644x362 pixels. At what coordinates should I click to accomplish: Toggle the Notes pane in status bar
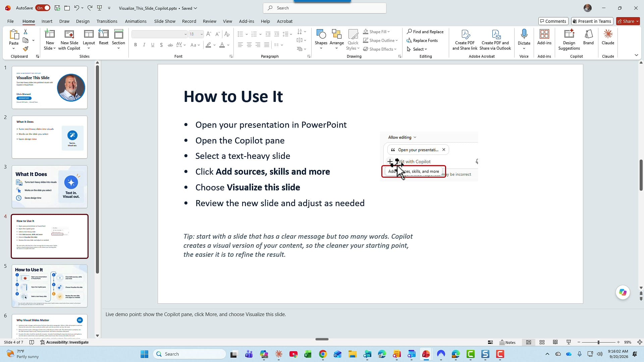pyautogui.click(x=507, y=342)
